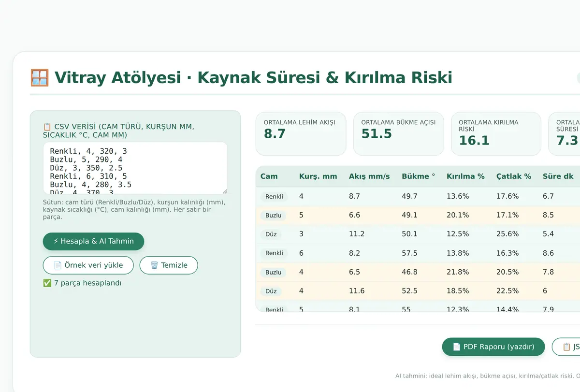The height and width of the screenshot is (392, 580).
Task: Click the Hesapla & AI Tahmin button
Action: pos(93,241)
